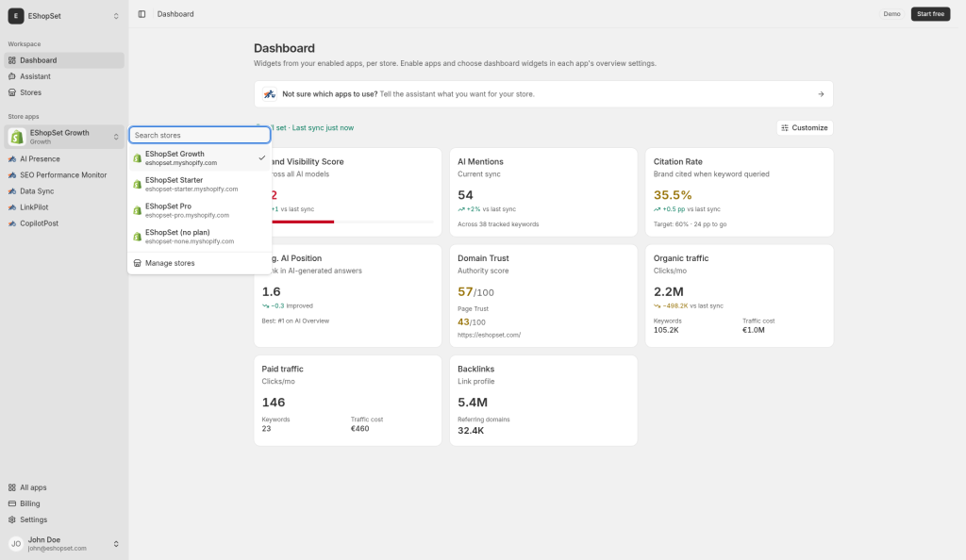The width and height of the screenshot is (966, 560).
Task: Click the John Doe avatar icon
Action: [16, 544]
